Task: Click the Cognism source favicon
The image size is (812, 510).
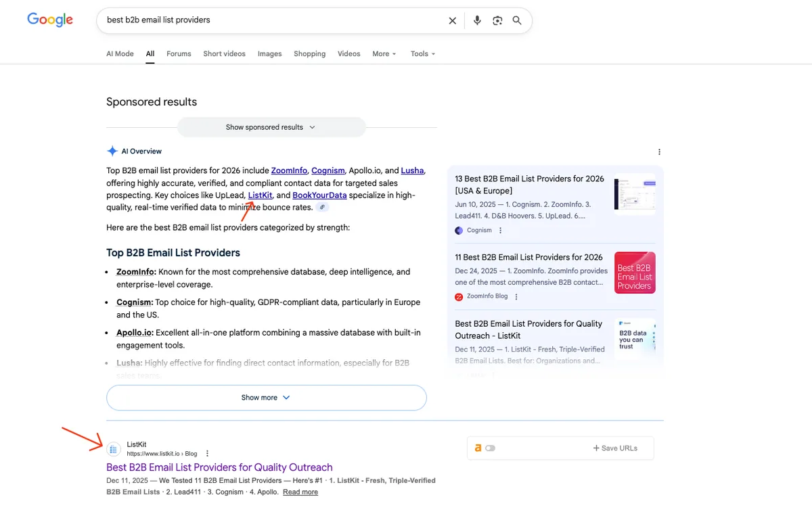Action: coord(459,231)
